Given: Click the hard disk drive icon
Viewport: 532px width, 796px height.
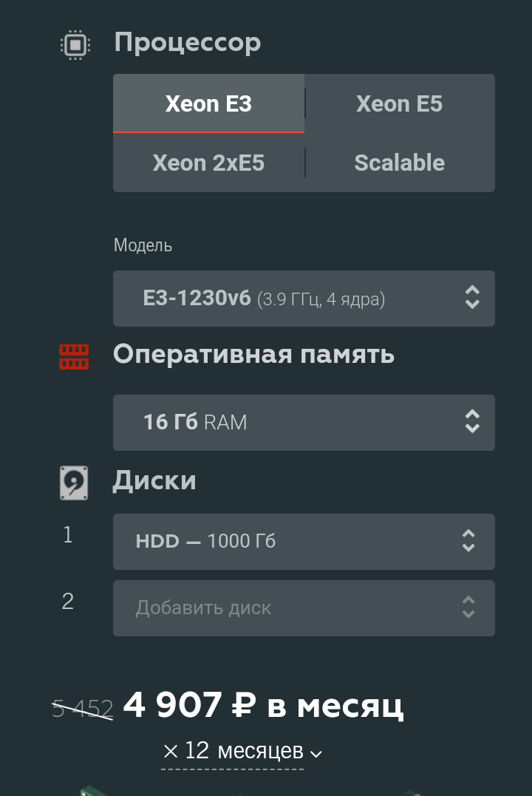Looking at the screenshot, I should 74,483.
